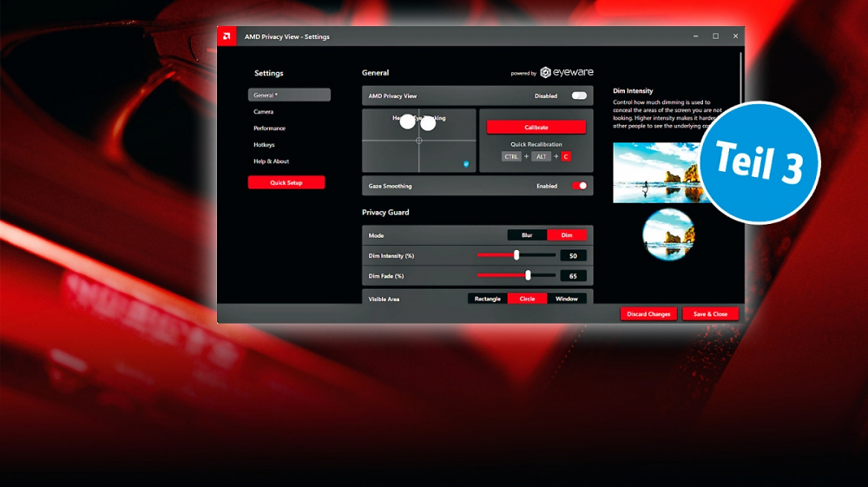Maximize the AMD Privacy View window
Viewport: 868px width, 487px height.
coord(715,36)
